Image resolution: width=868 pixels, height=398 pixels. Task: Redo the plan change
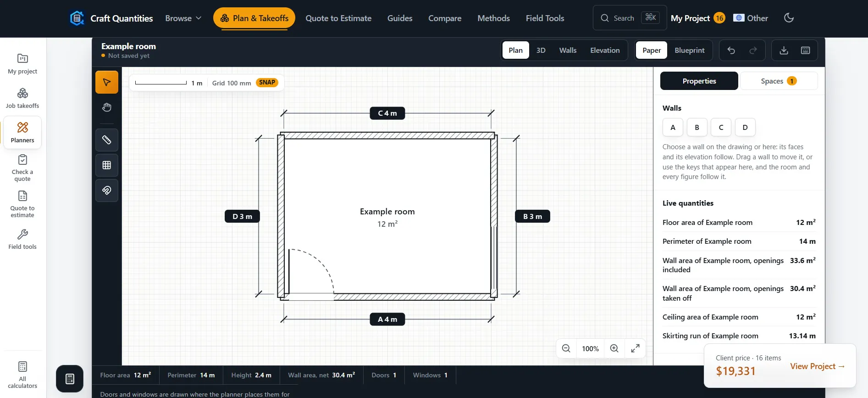tap(753, 50)
